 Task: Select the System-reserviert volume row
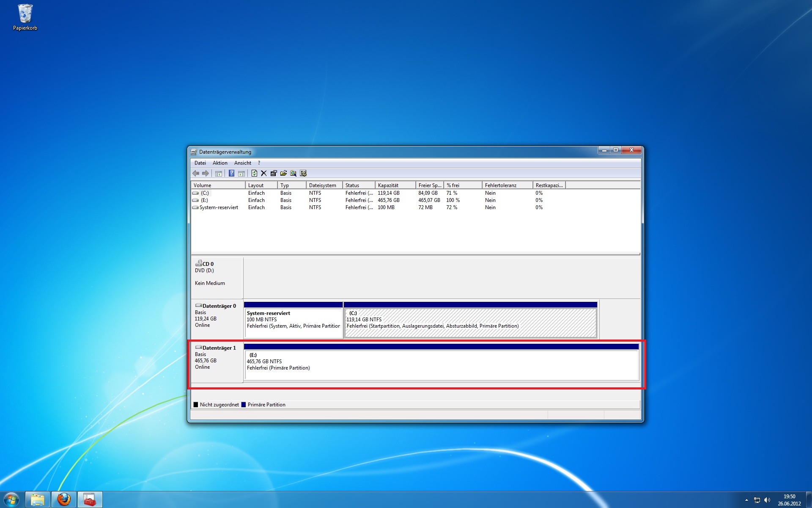219,207
